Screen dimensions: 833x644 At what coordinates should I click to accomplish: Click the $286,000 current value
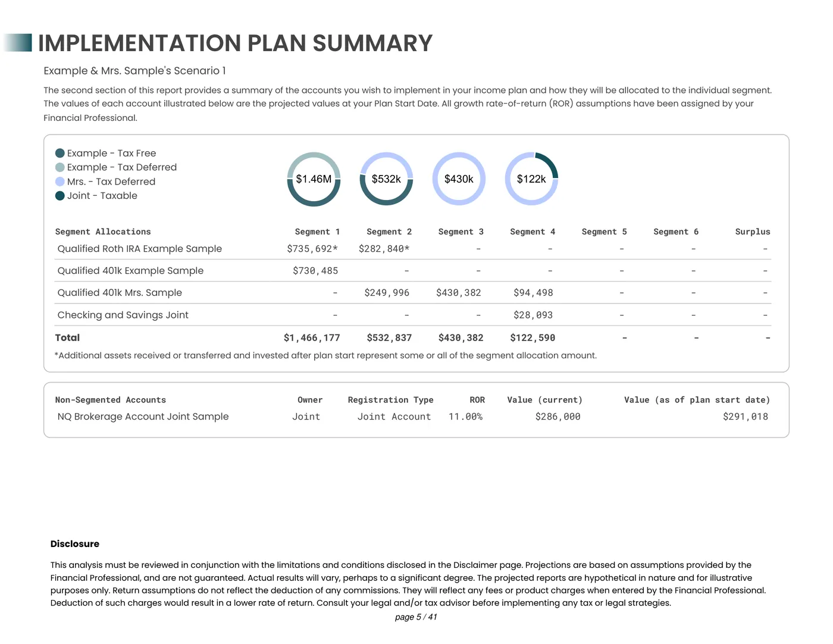point(558,417)
